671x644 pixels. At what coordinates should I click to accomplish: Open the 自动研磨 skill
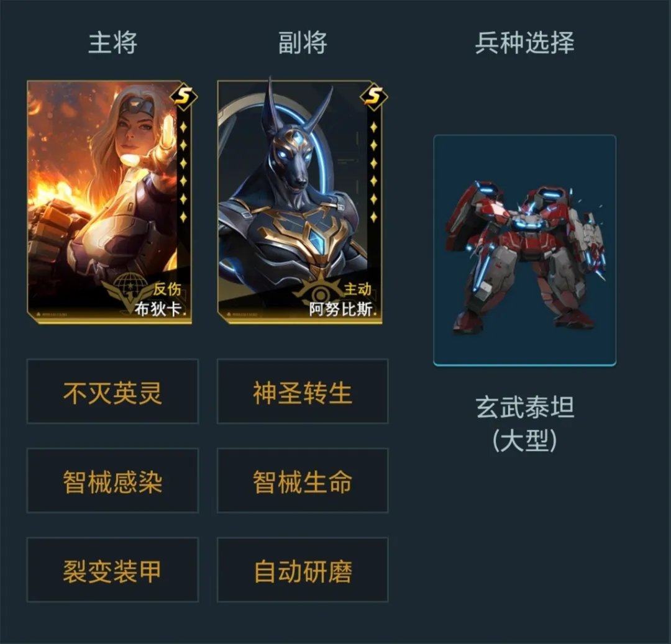pyautogui.click(x=303, y=569)
